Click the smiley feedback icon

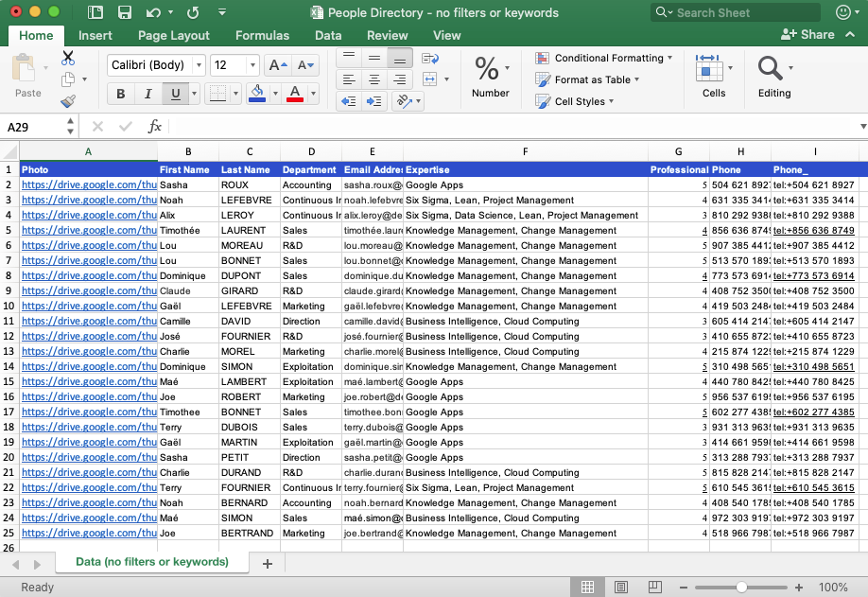click(x=843, y=12)
